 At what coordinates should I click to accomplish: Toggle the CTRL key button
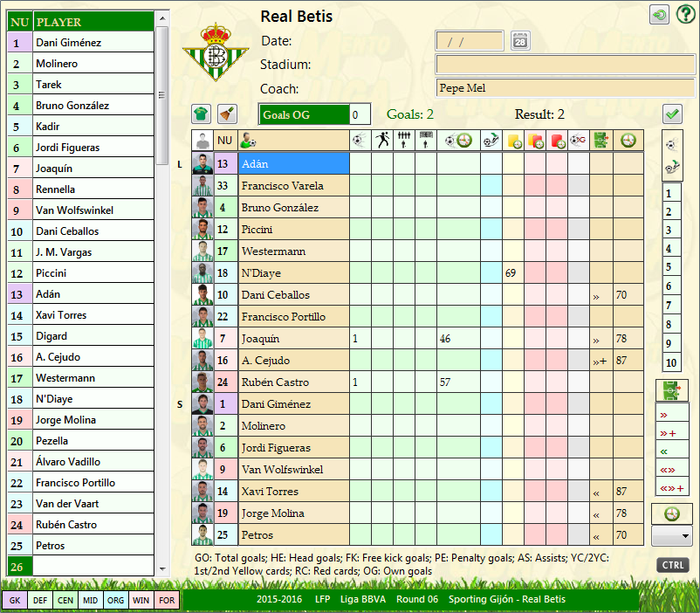pos(673,565)
